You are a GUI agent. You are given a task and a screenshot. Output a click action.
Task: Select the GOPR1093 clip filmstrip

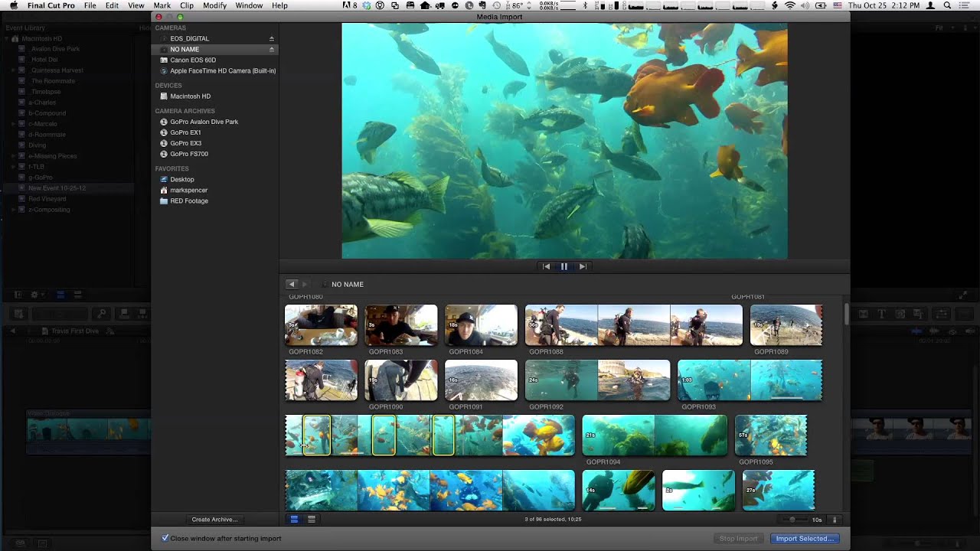(750, 380)
